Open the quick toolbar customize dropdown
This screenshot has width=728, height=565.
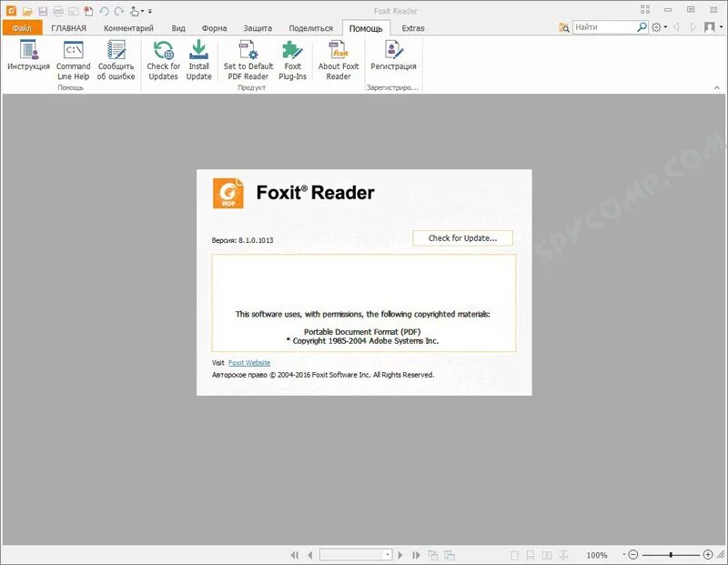click(x=149, y=11)
